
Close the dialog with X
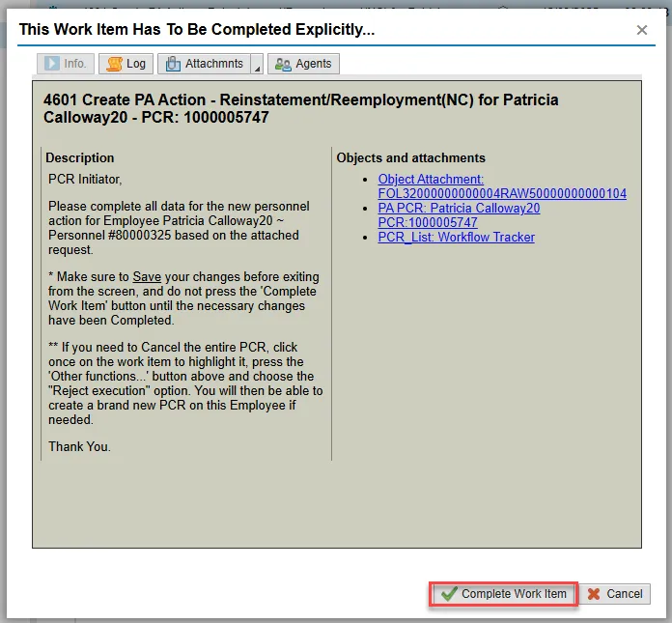tap(641, 30)
